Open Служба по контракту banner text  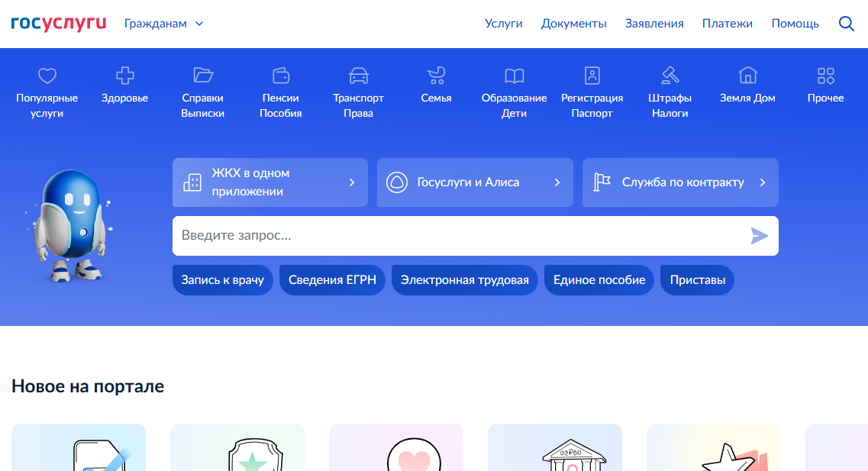(x=683, y=182)
